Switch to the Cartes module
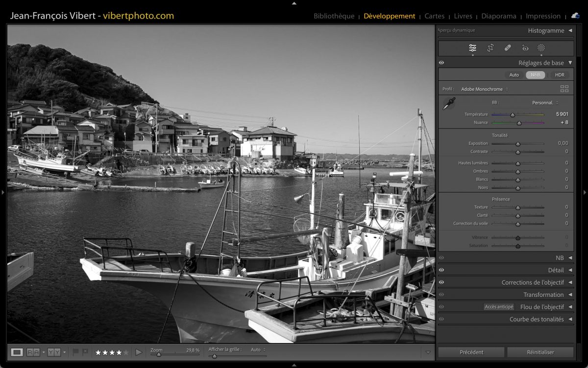 (434, 16)
